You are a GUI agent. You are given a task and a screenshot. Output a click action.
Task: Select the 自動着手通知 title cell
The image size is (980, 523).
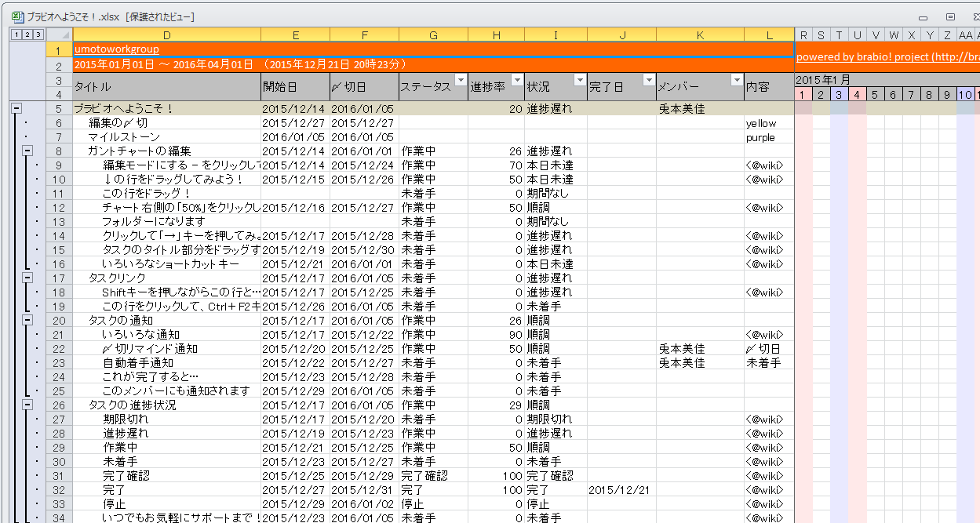pyautogui.click(x=167, y=363)
